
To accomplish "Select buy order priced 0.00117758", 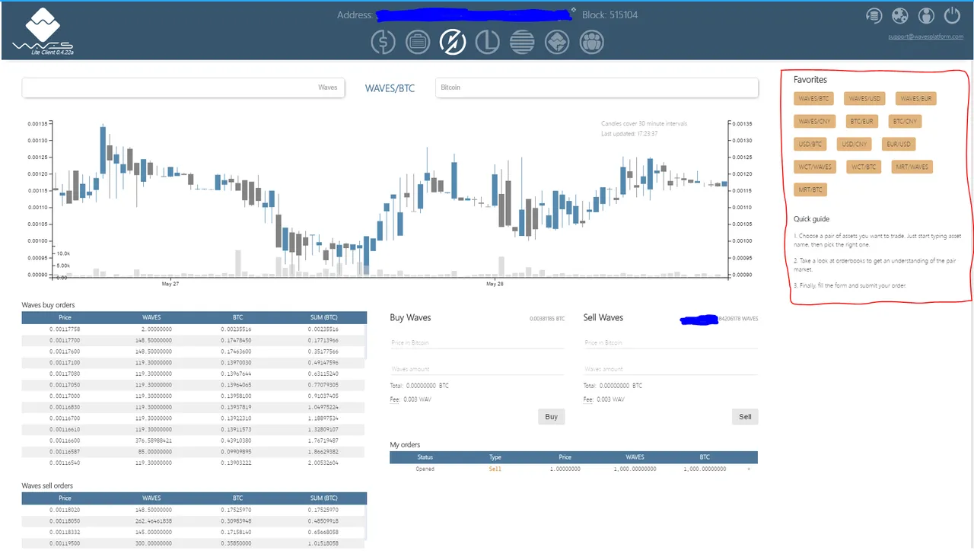I will [194, 329].
